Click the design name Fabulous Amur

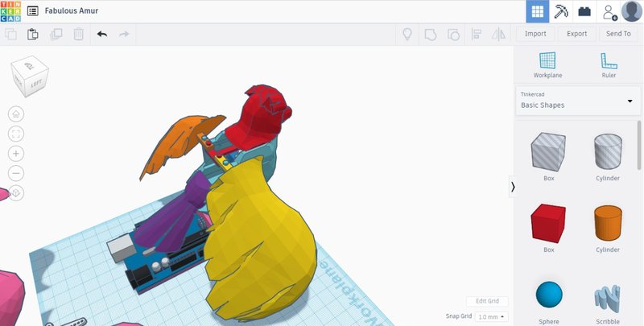(x=72, y=10)
